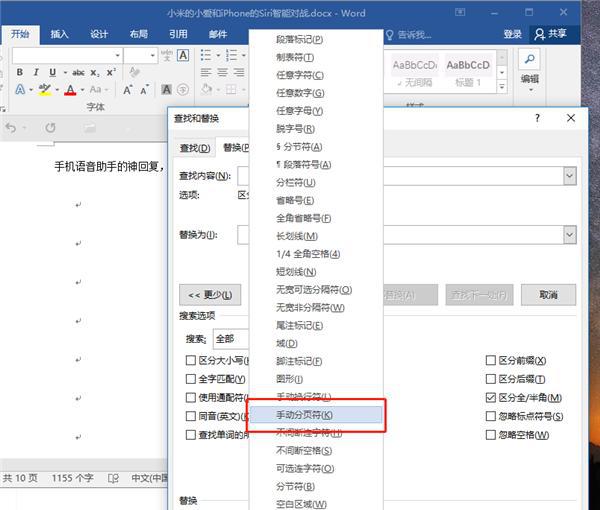
Task: Open the 设计 ribbon tab
Action: (99, 34)
